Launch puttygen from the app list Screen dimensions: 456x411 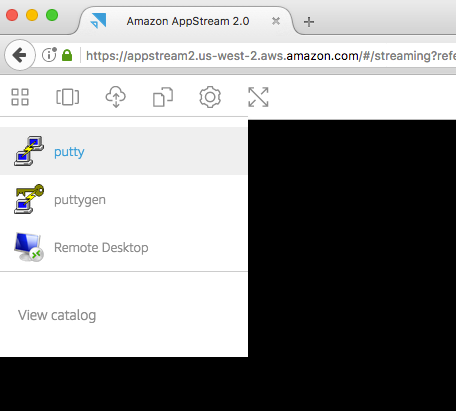pyautogui.click(x=124, y=199)
